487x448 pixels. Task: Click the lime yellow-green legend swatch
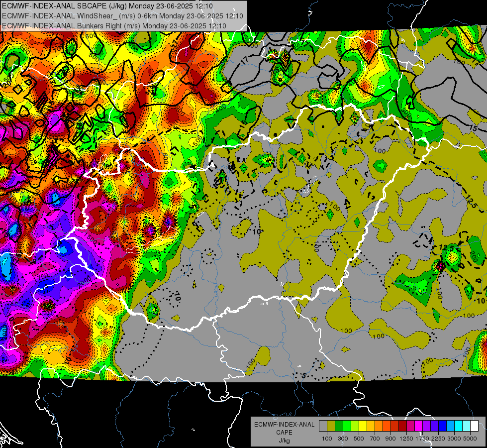pos(355,426)
